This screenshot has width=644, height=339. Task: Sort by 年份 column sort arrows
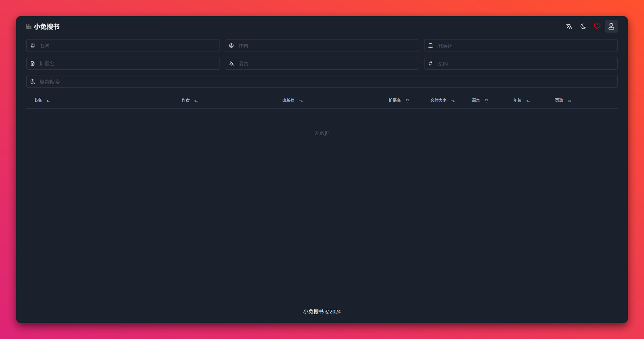coord(528,101)
